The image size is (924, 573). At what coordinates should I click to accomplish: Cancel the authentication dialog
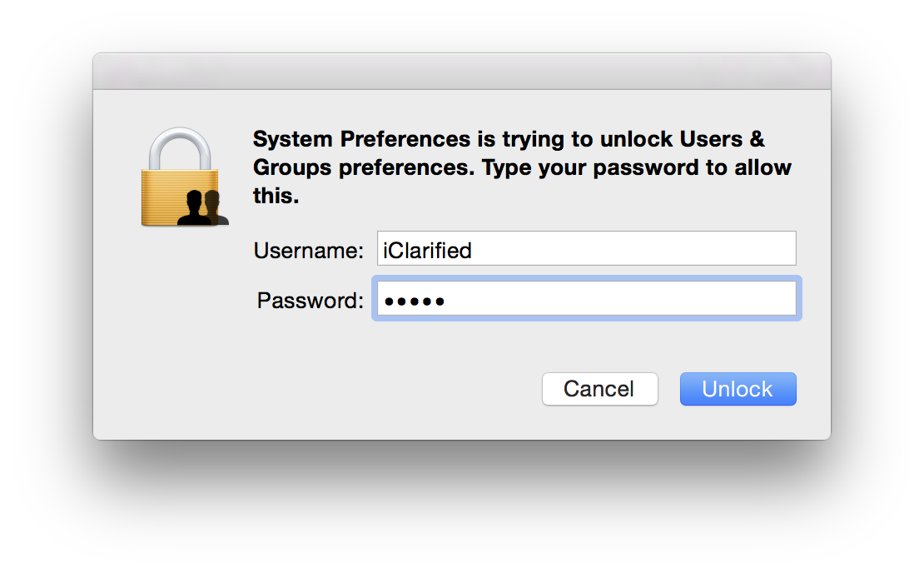[x=599, y=389]
